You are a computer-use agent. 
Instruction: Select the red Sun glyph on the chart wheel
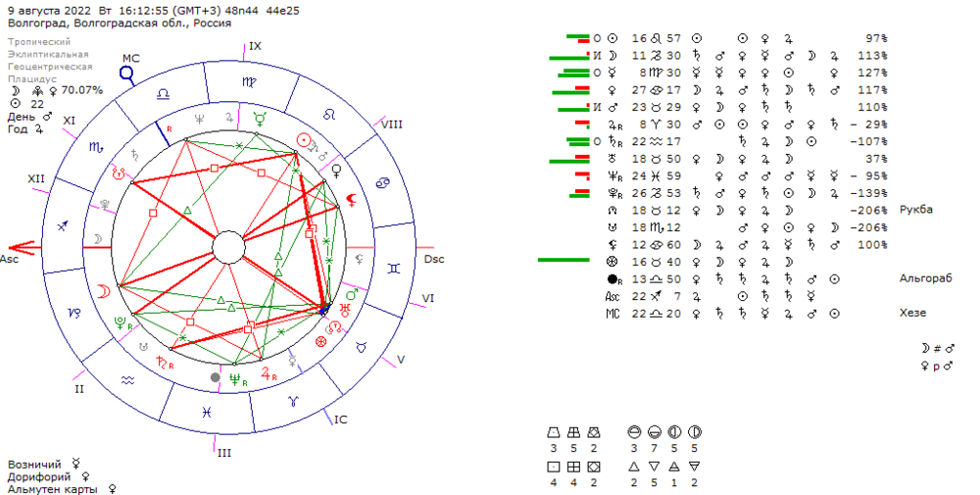(304, 140)
